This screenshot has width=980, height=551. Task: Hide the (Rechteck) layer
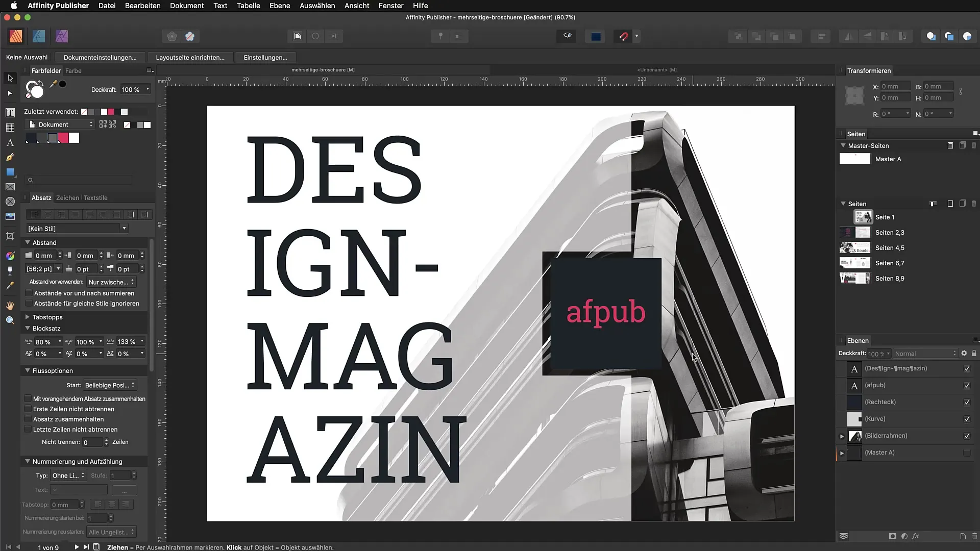click(x=967, y=403)
